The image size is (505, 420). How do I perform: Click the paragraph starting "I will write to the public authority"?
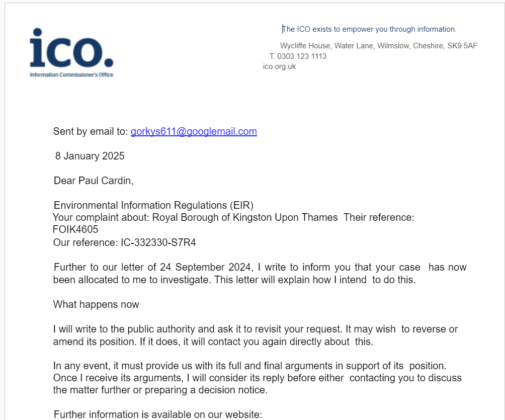tap(256, 335)
